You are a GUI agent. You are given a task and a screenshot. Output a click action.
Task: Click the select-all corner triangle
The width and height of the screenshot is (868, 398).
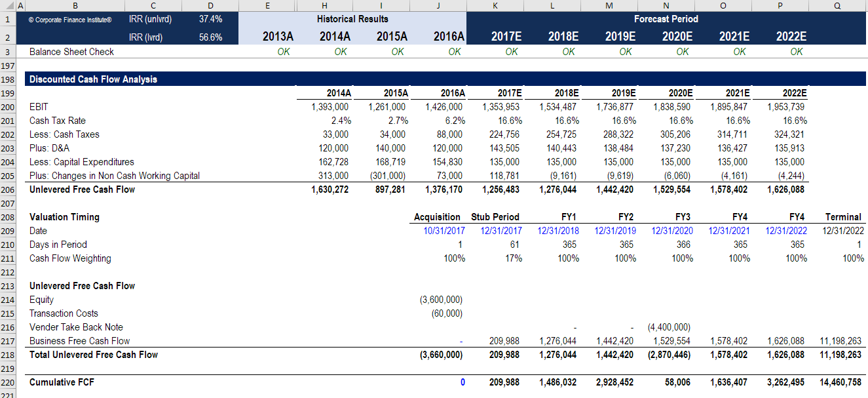pos(7,5)
